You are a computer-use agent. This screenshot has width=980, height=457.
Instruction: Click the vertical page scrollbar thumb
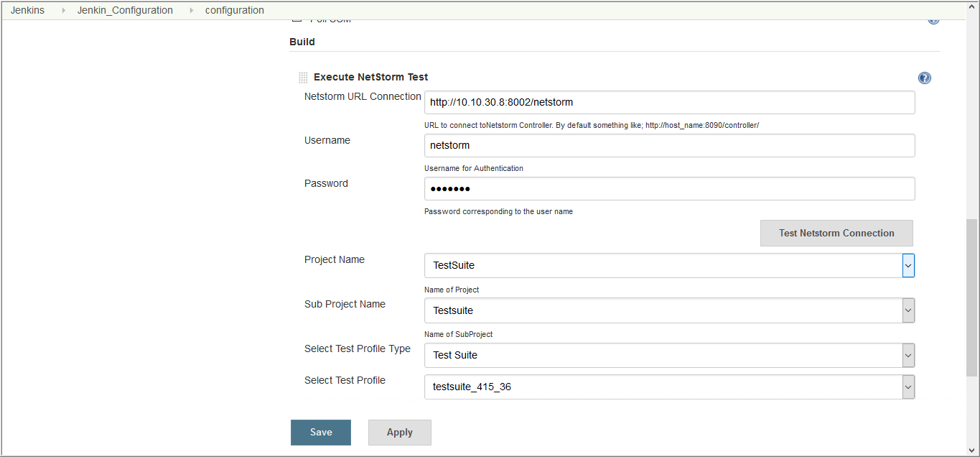click(x=972, y=297)
